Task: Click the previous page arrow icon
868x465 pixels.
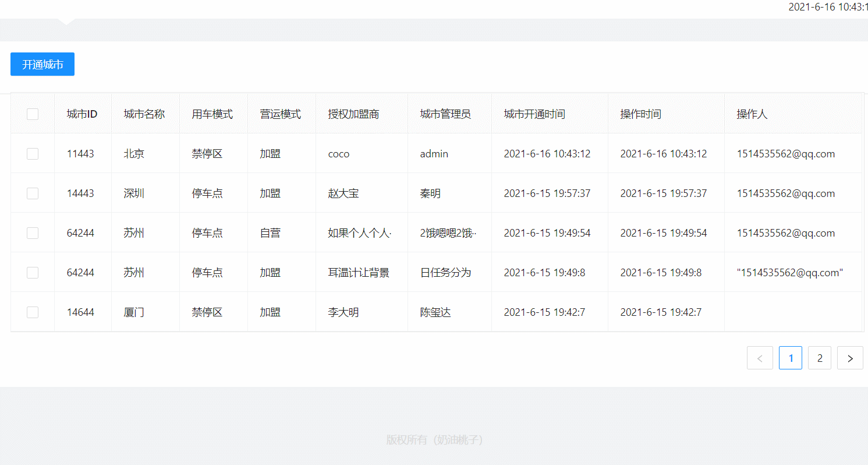Action: click(x=760, y=358)
